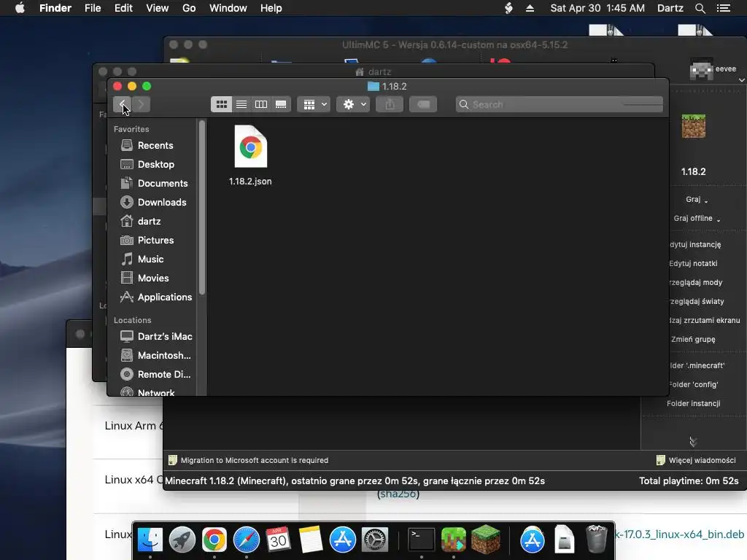Image resolution: width=747 pixels, height=560 pixels.
Task: Open the View menu
Action: [158, 8]
